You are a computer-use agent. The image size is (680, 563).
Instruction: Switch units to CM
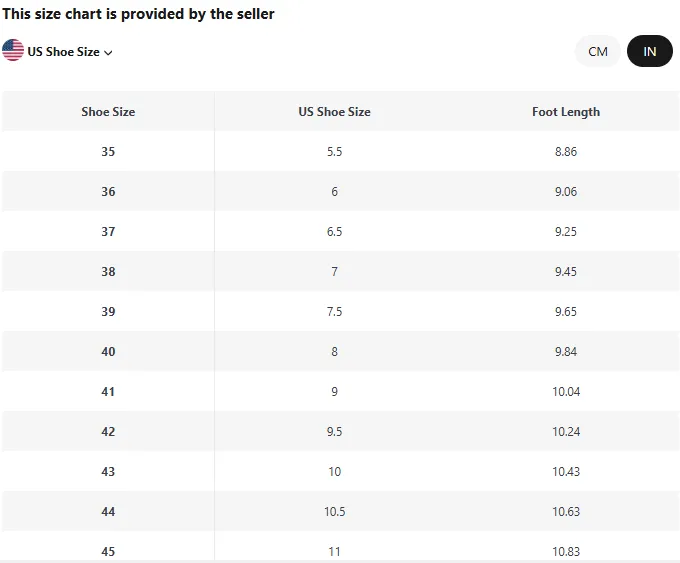pyautogui.click(x=598, y=51)
